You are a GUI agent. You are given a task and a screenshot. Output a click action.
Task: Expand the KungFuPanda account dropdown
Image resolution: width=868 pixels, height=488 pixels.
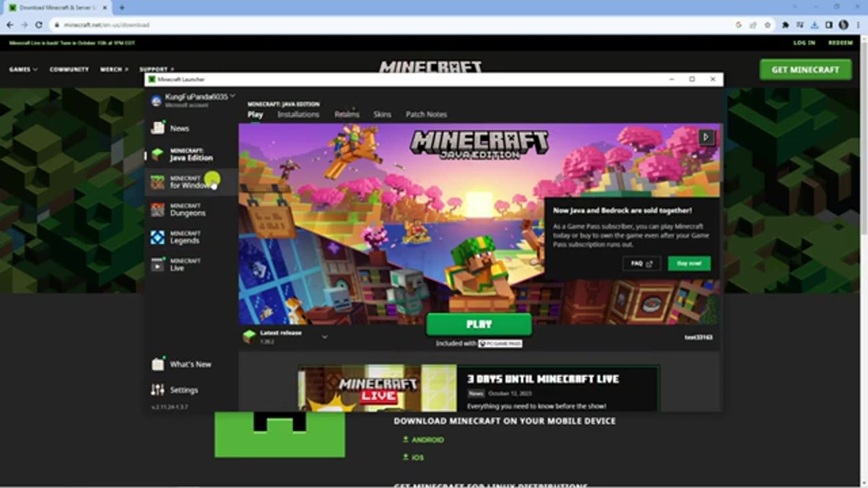coord(233,96)
